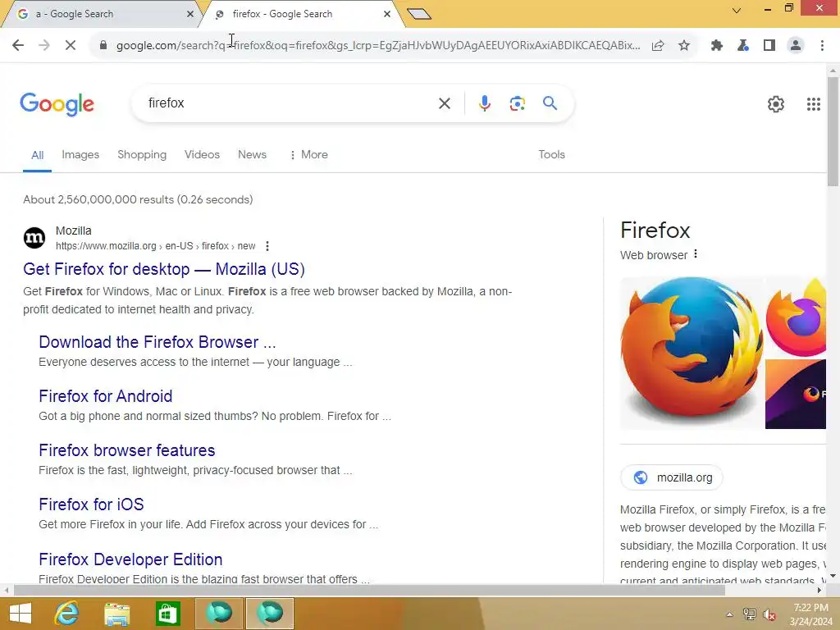Open File Explorer from the taskbar
Screen dimensions: 840x630
[116, 614]
